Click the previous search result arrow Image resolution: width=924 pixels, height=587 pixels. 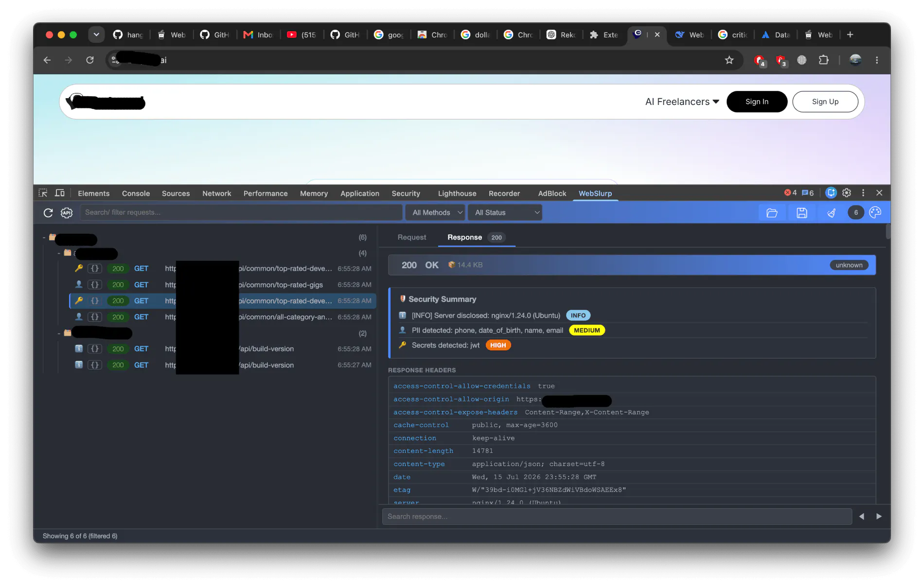[x=862, y=517]
